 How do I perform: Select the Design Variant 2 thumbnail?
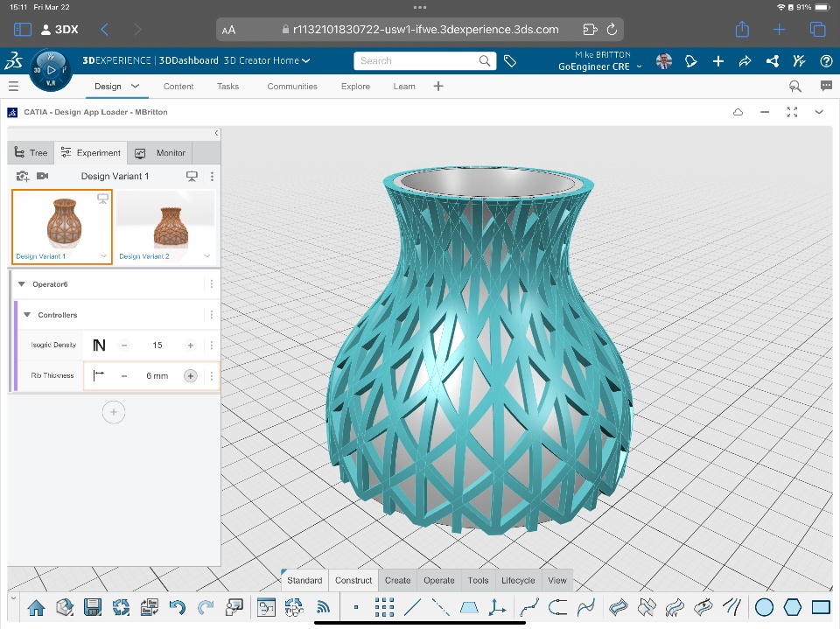tap(165, 225)
